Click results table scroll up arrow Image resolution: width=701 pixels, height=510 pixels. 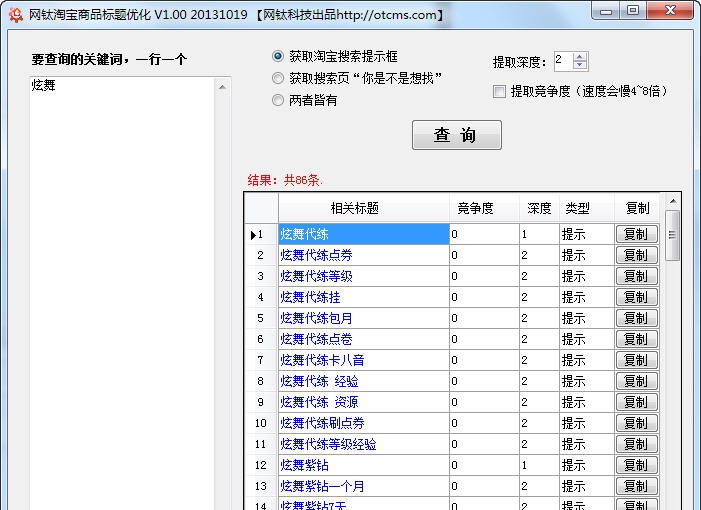pos(672,202)
